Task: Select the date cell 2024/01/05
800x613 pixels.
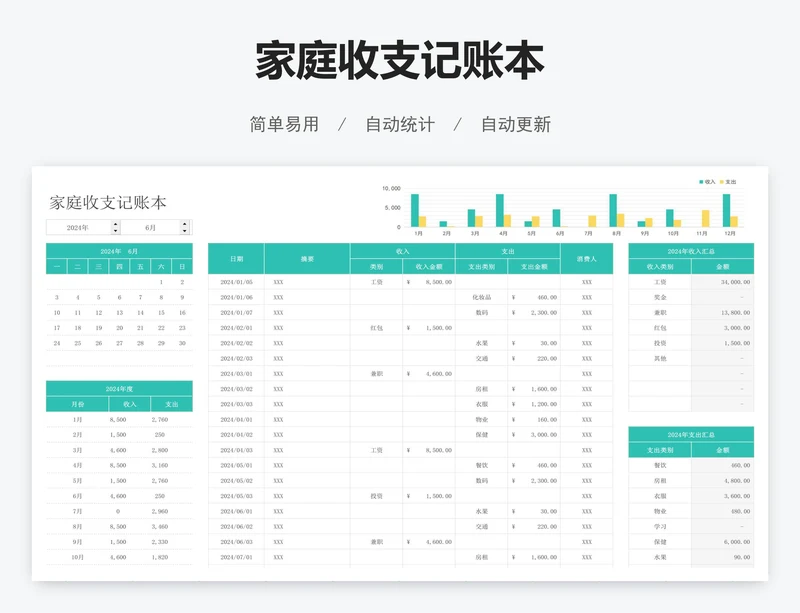Action: 236,282
